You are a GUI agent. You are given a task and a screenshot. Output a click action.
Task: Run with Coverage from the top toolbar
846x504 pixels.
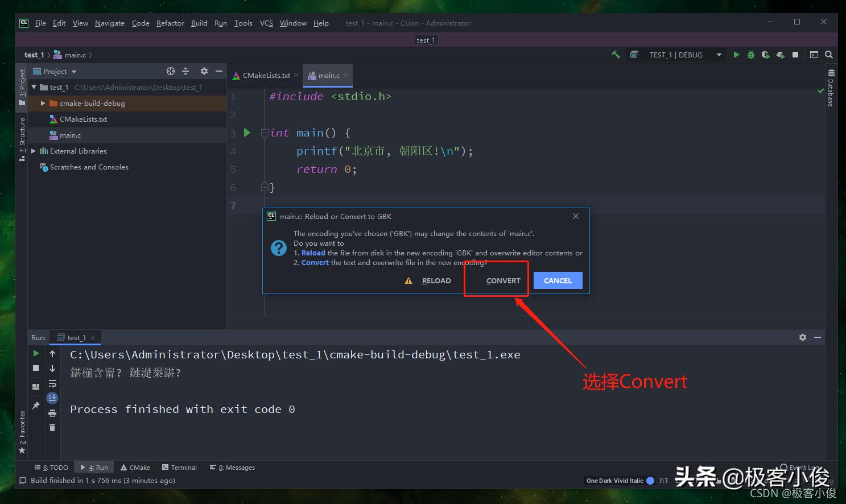(x=765, y=55)
